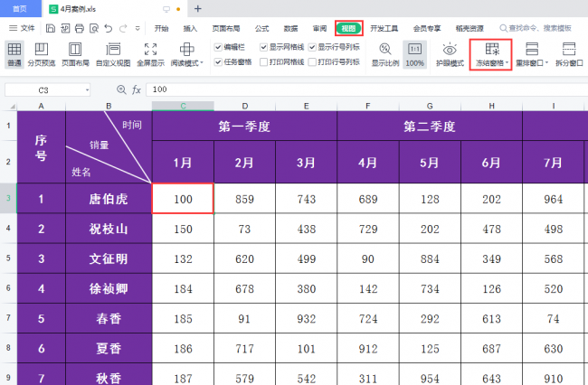Open 分页预览 page break preview

click(42, 55)
